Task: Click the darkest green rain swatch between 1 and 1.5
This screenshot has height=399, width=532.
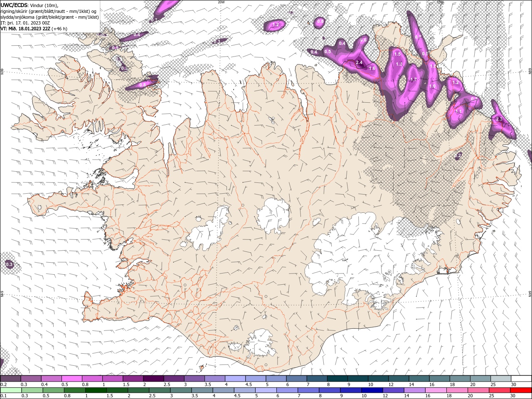Action: 96,390
